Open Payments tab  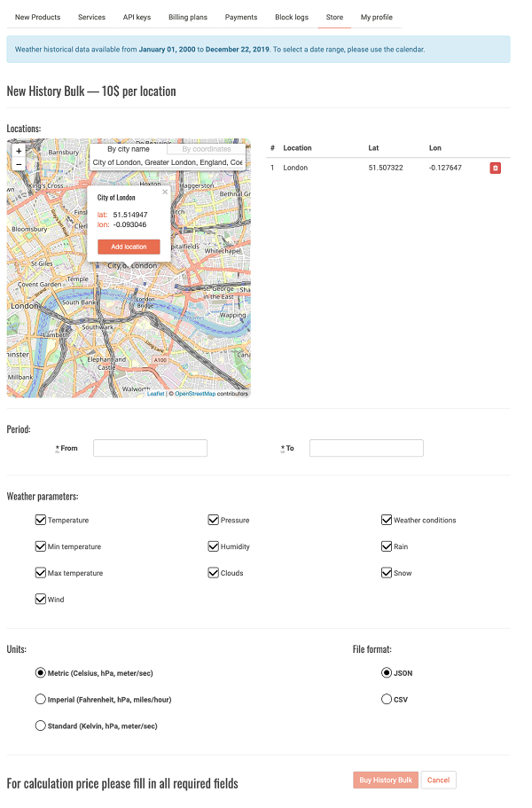tap(241, 17)
